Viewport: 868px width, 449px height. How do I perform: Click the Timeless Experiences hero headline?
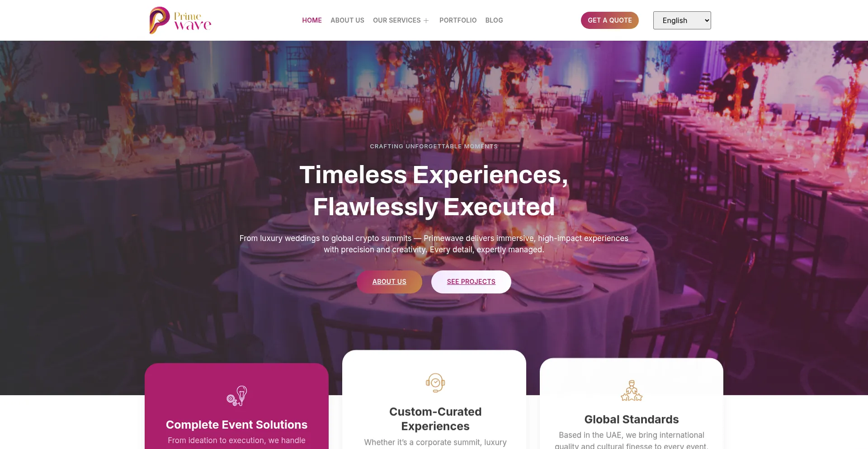click(434, 190)
